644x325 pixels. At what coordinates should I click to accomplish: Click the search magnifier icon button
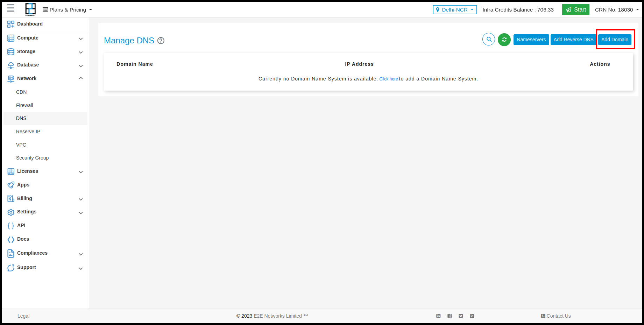tap(489, 40)
